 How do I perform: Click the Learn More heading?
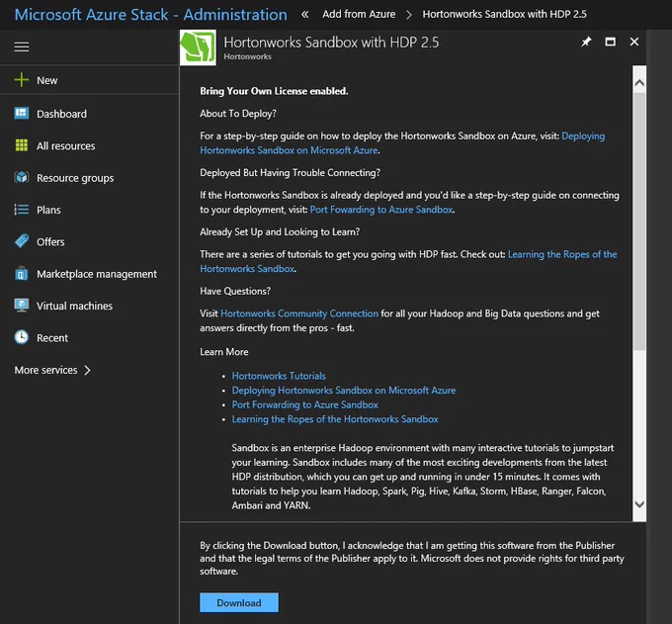[x=224, y=352]
